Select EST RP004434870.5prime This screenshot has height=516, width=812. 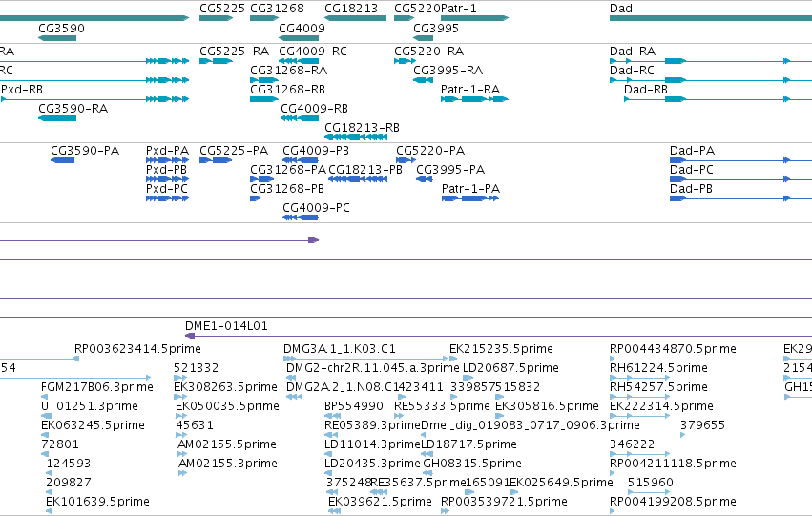click(x=673, y=349)
